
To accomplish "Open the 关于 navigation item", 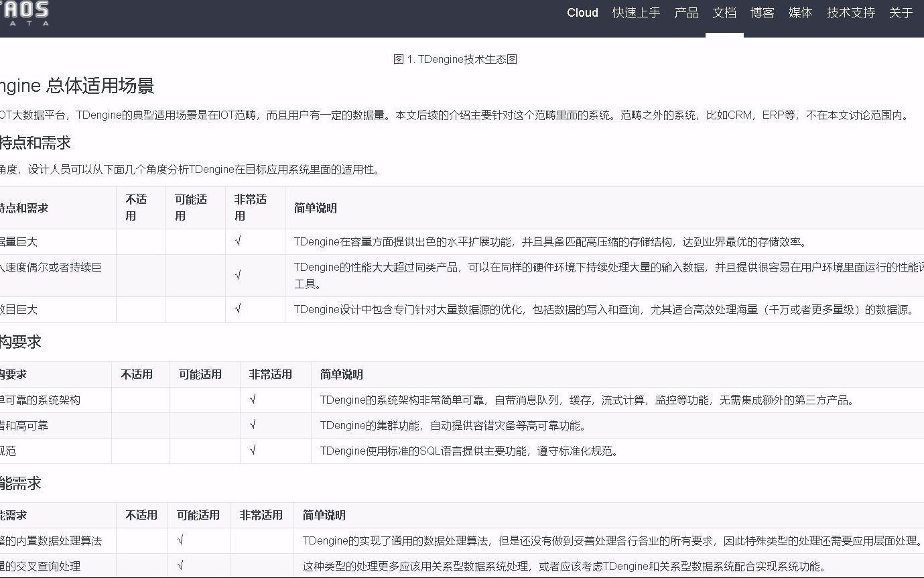I will click(901, 13).
